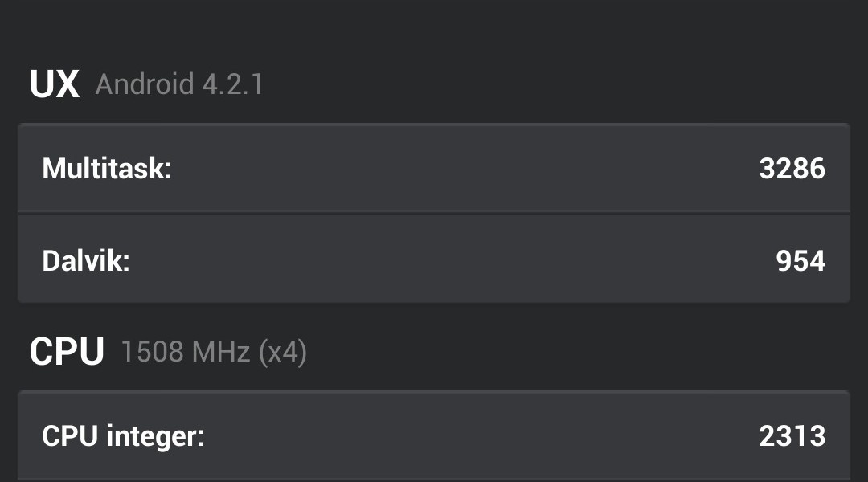Click the 2313 CPU integer score
Viewport: 868px width, 482px height.
click(x=792, y=436)
